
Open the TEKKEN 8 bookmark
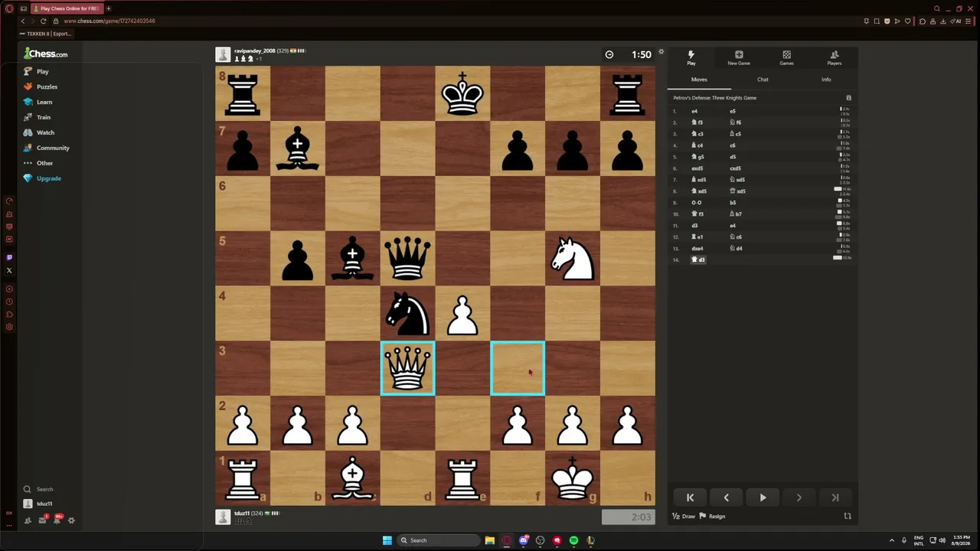tap(46, 34)
